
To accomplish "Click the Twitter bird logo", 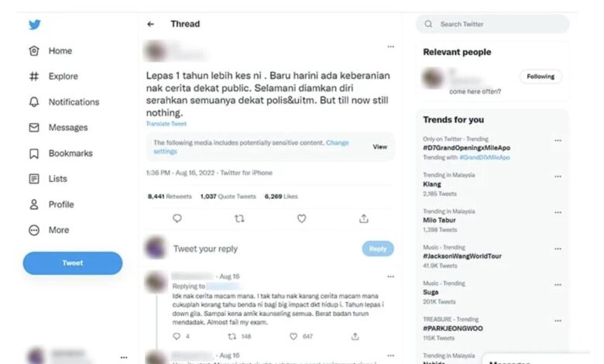I will tap(34, 25).
